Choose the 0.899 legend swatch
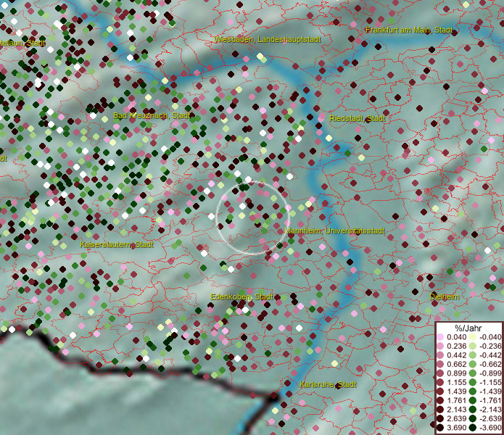This screenshot has height=435, width=504. 441,373
